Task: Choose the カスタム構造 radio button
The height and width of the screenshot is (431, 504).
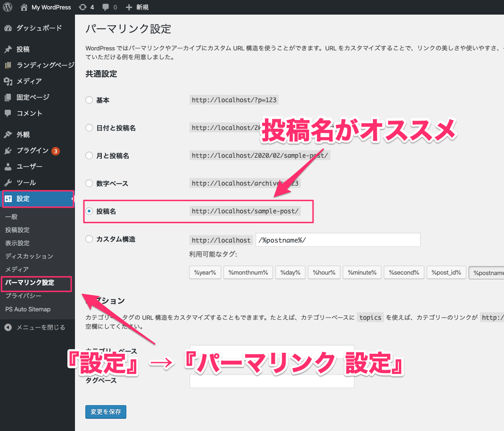Action: click(89, 239)
